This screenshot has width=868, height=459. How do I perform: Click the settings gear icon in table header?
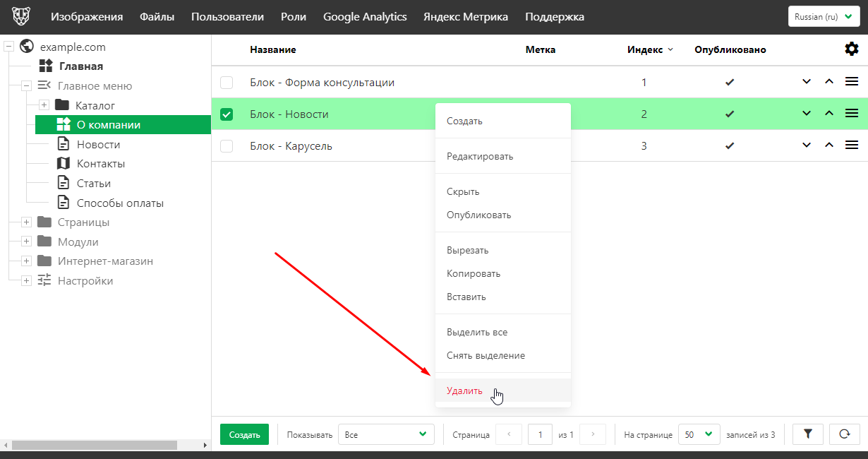(852, 49)
